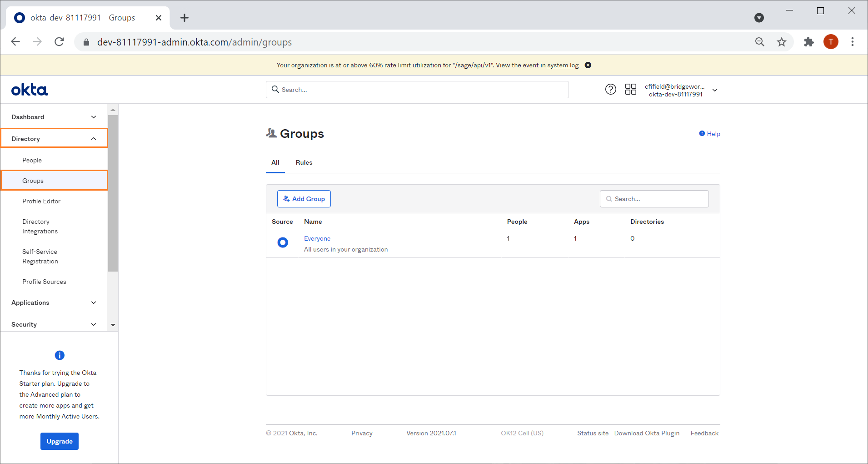
Task: Open the Privacy link in the footer
Action: coord(362,433)
